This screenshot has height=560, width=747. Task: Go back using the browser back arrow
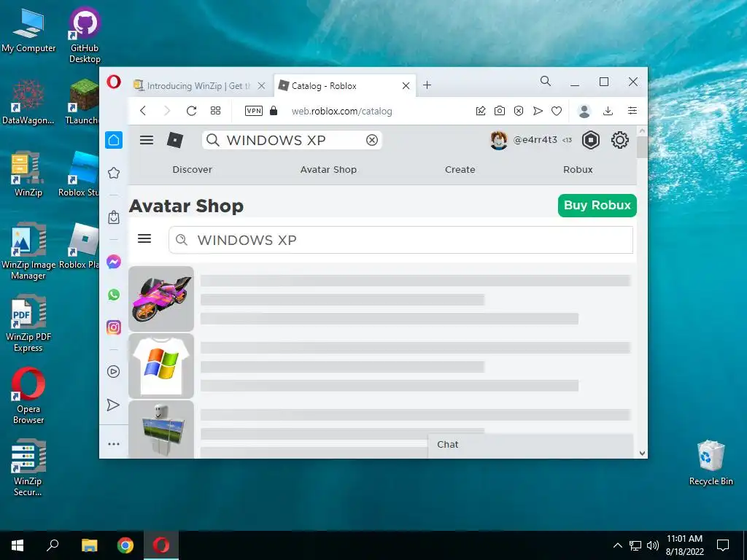coord(143,111)
